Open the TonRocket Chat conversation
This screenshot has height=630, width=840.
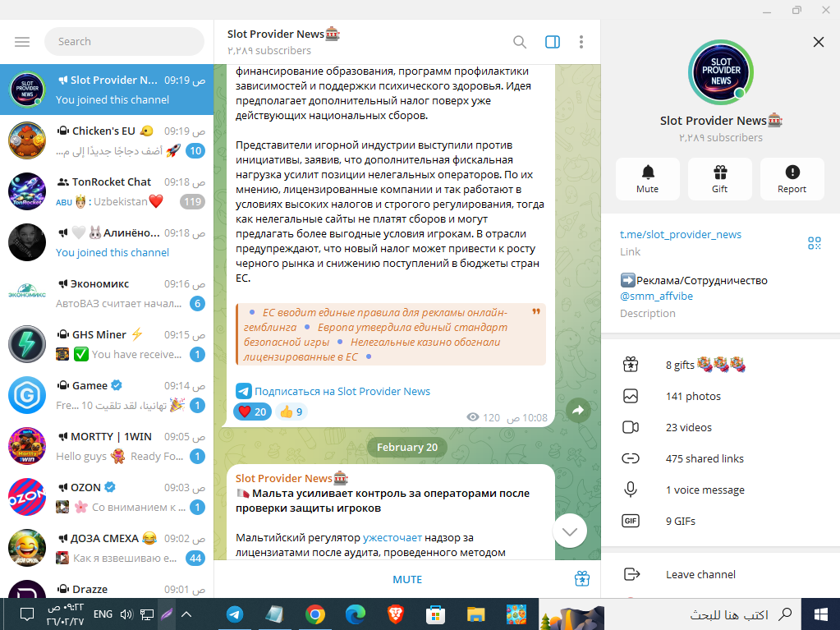107,191
